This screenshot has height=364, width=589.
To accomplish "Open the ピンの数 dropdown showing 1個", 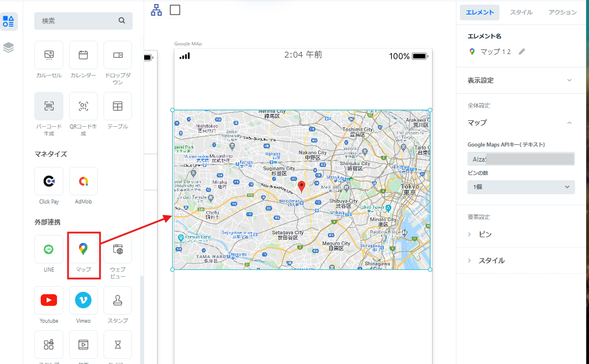I will (x=521, y=187).
